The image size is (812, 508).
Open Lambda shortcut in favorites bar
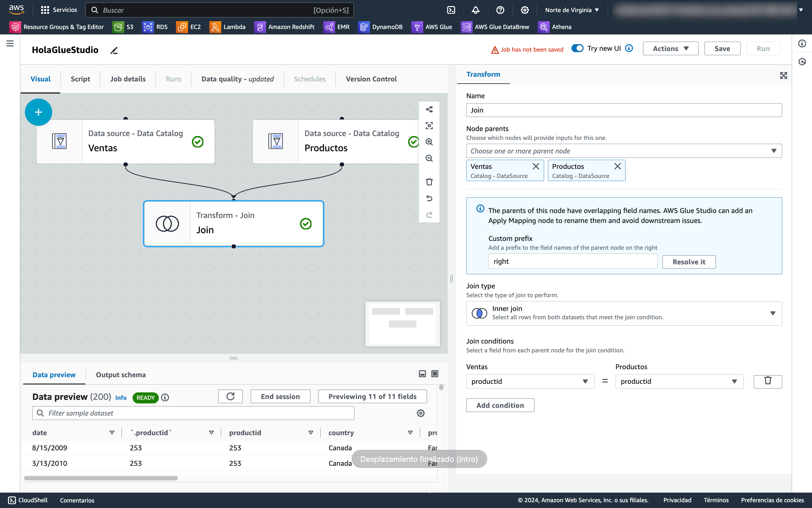(x=228, y=27)
